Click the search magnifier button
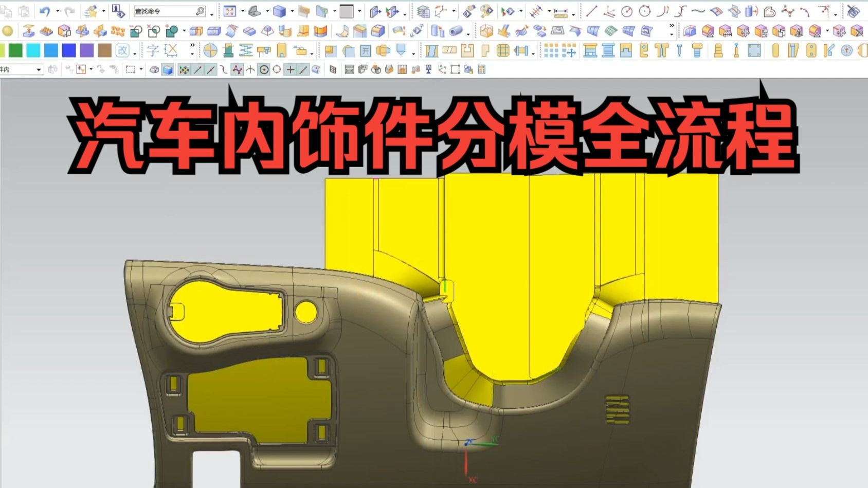The width and height of the screenshot is (868, 488). pos(200,11)
